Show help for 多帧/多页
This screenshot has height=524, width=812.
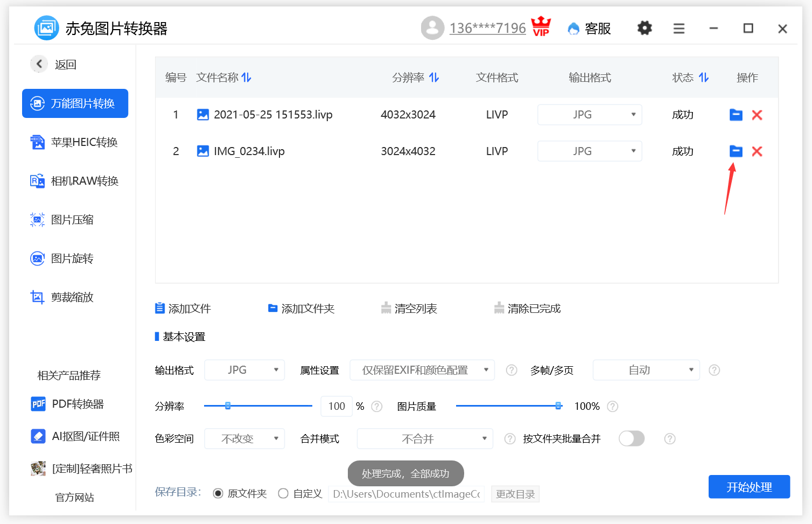[x=714, y=370]
